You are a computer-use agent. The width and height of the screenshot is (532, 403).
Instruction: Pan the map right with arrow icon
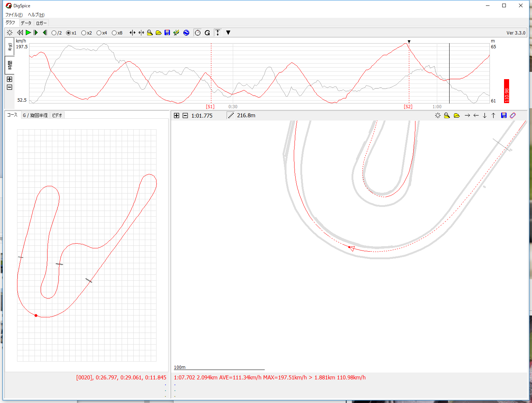point(467,115)
